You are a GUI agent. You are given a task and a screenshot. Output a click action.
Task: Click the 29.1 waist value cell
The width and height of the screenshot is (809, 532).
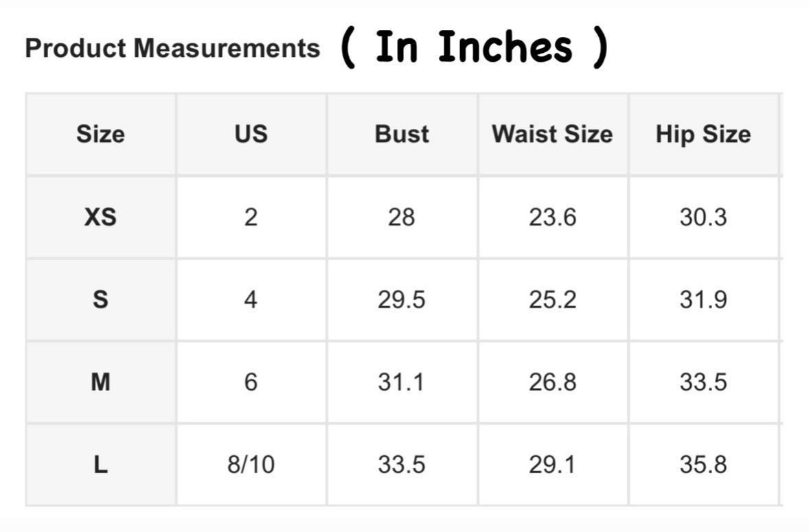pos(553,465)
